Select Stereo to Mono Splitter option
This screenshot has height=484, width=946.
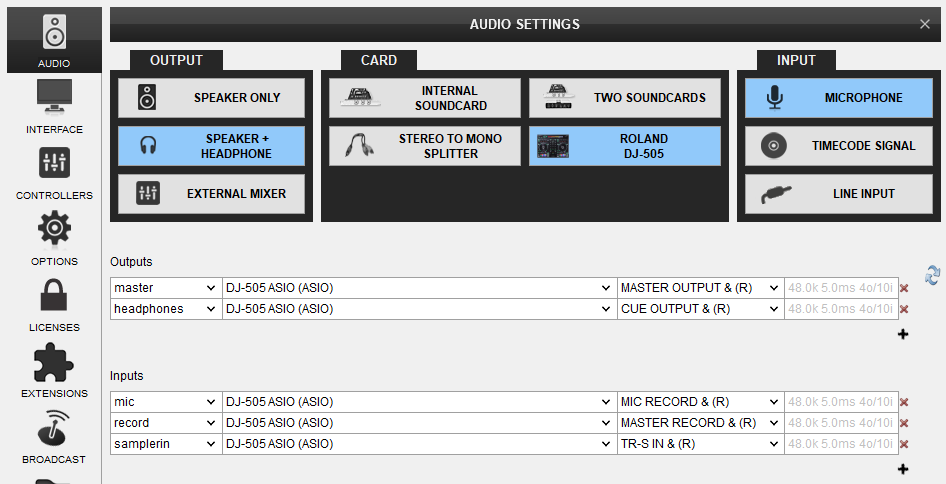(424, 146)
